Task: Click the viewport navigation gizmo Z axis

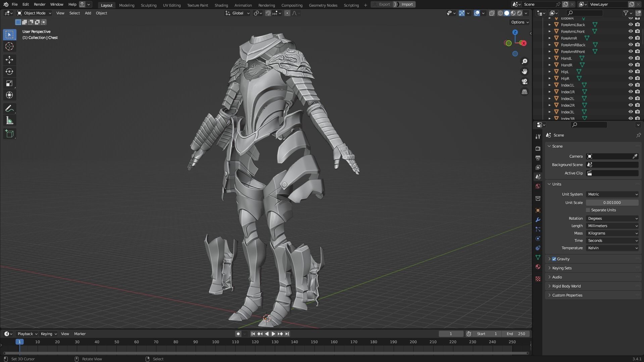Action: 515,32
